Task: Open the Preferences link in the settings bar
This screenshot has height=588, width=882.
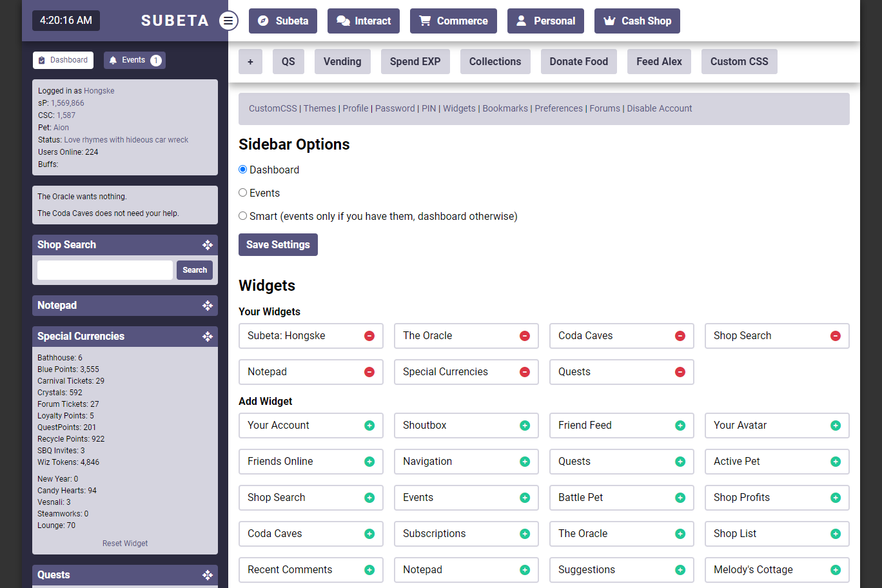Action: 558,108
